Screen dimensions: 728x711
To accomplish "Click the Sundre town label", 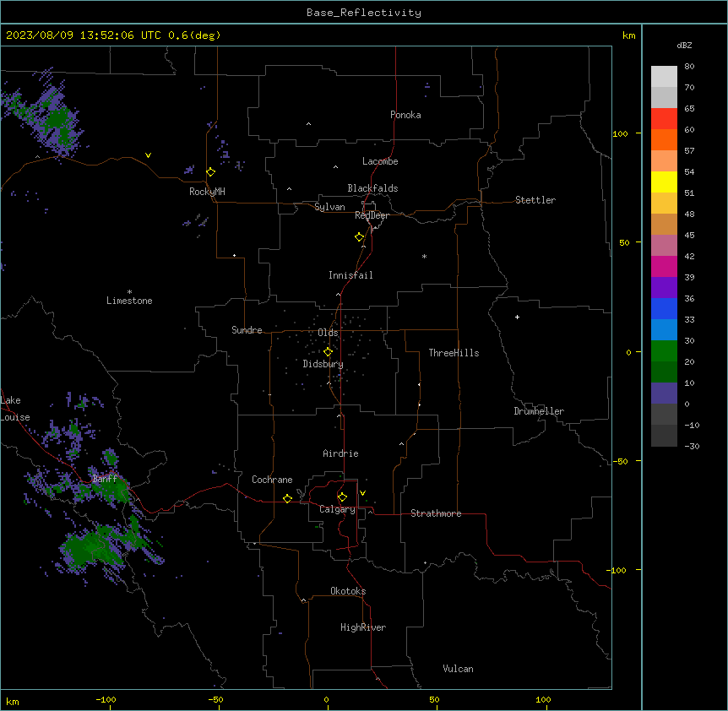I will click(x=247, y=330).
